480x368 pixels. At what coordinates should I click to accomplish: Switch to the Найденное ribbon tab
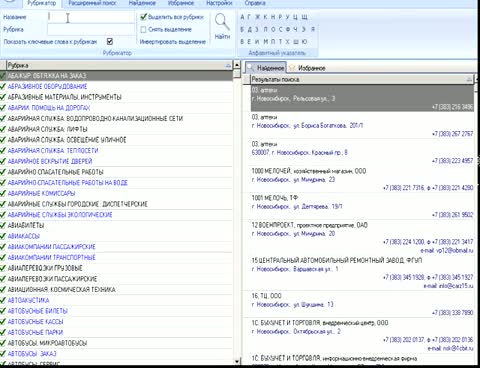(x=142, y=3)
